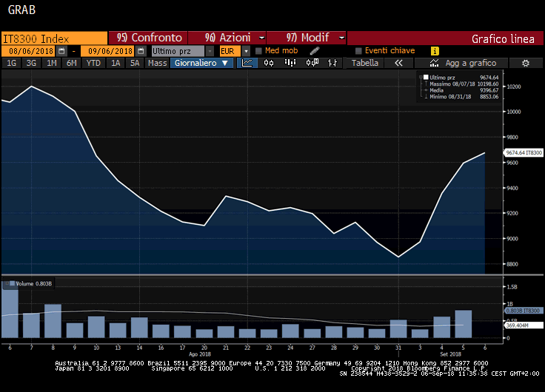Click the yellow Eventi chiave info icon

(x=435, y=51)
